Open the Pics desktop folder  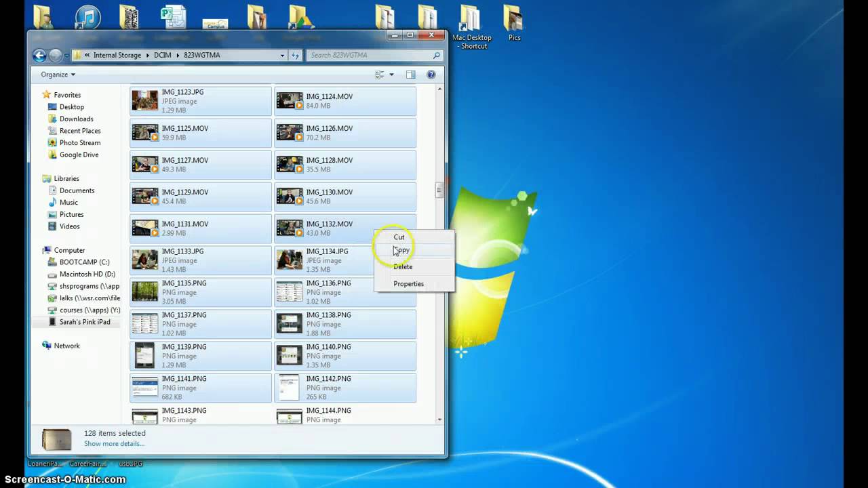click(x=514, y=22)
